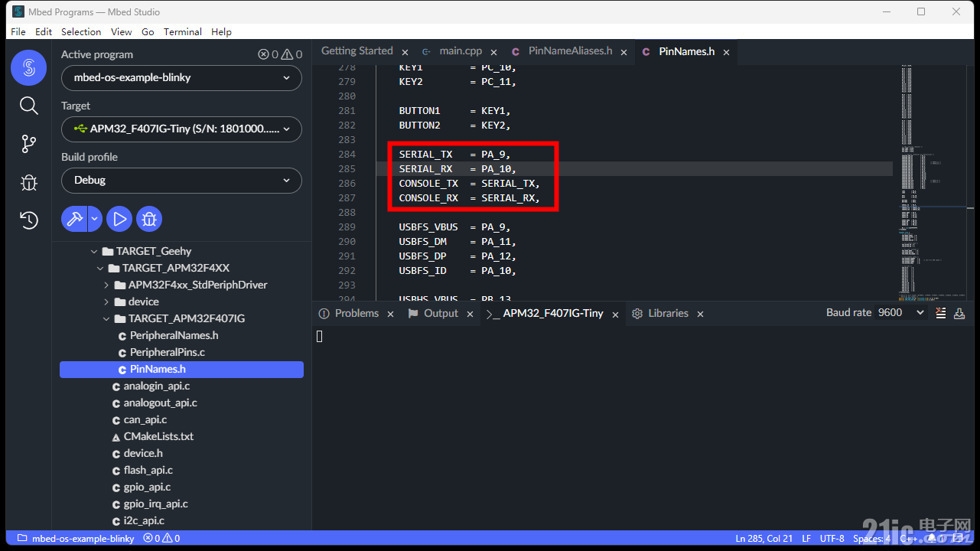Open the Target dropdown APM32_F407IG-Tiny
980x551 pixels.
[x=181, y=129]
